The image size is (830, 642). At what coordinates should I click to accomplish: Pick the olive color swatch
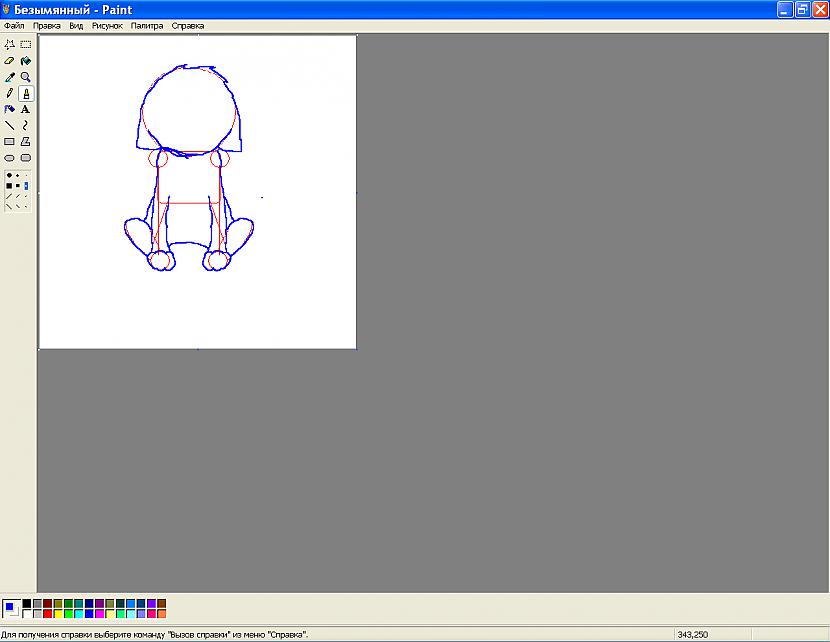tap(58, 603)
